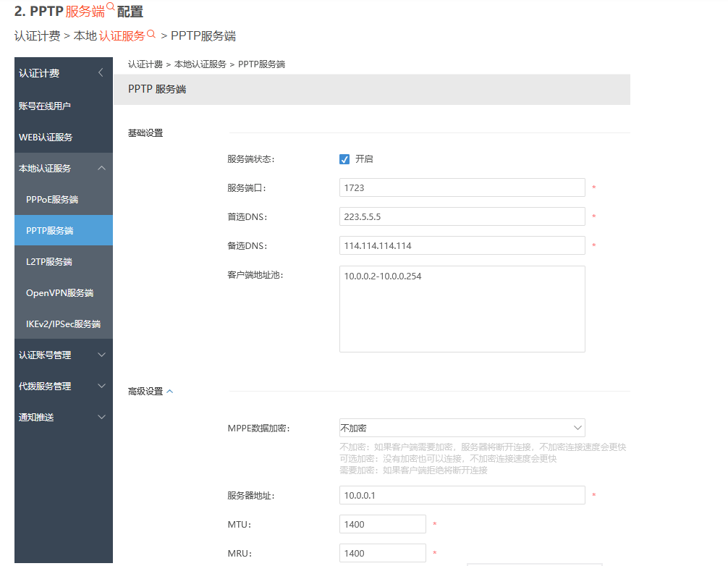Collapse the 高级设置 section arrow

click(170, 392)
